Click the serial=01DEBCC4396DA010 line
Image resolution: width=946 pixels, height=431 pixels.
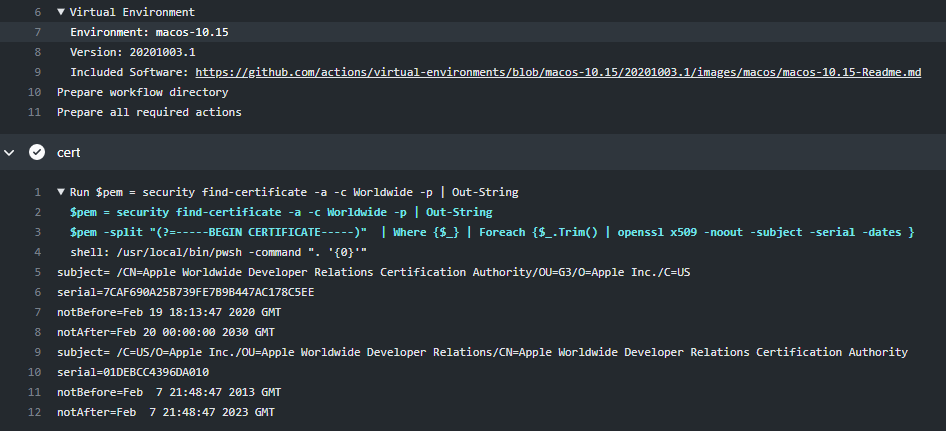[133, 371]
